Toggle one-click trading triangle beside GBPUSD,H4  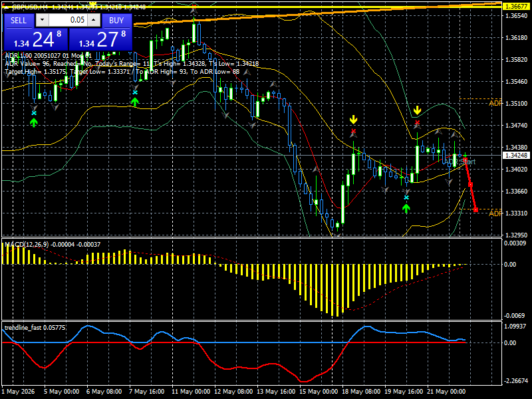6,7
